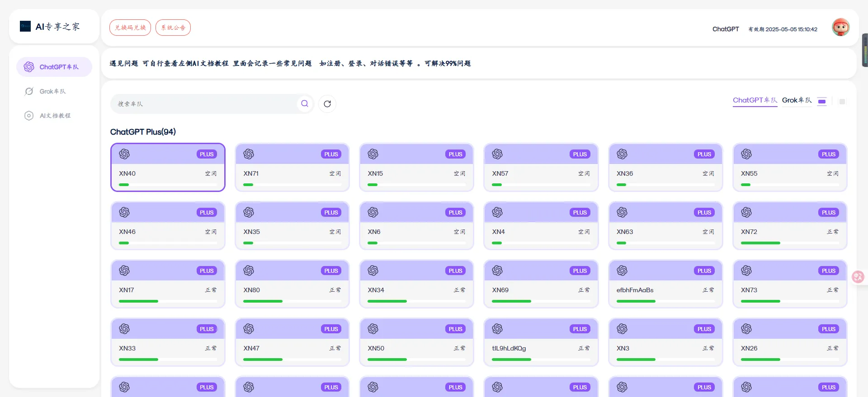Click the ChatGPT logo on the XN40 card
868x397 pixels.
124,154
